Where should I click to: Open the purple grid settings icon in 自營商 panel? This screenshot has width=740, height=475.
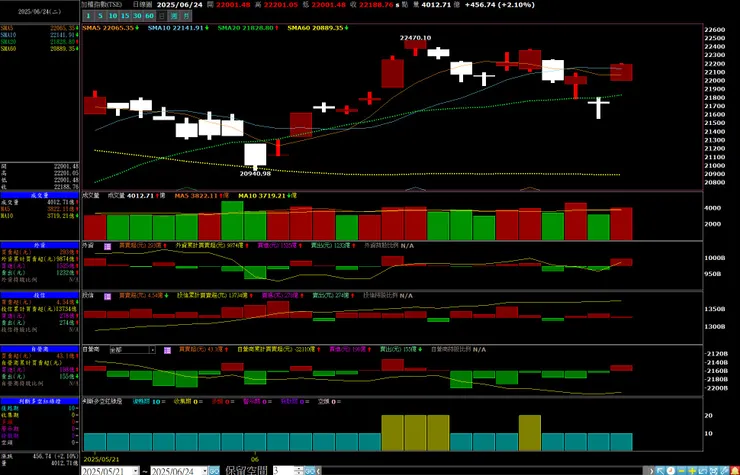click(167, 350)
